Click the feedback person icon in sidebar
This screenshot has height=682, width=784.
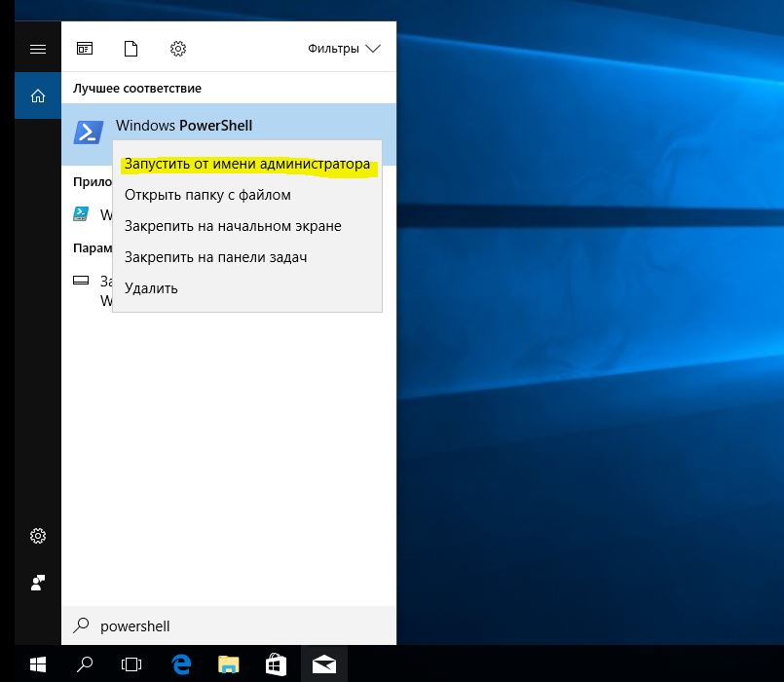click(x=38, y=583)
